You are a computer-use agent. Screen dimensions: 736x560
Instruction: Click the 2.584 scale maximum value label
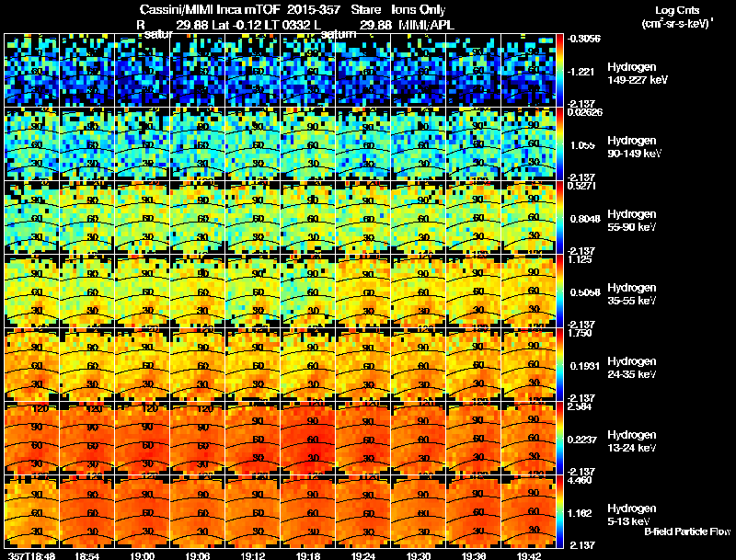(580, 406)
